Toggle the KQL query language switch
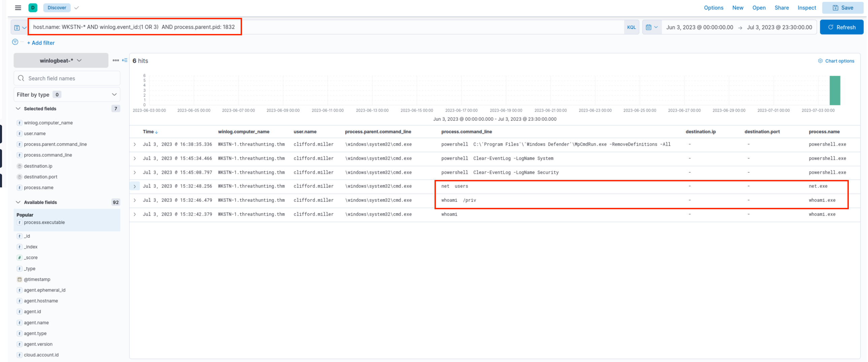This screenshot has height=362, width=868. pyautogui.click(x=631, y=27)
